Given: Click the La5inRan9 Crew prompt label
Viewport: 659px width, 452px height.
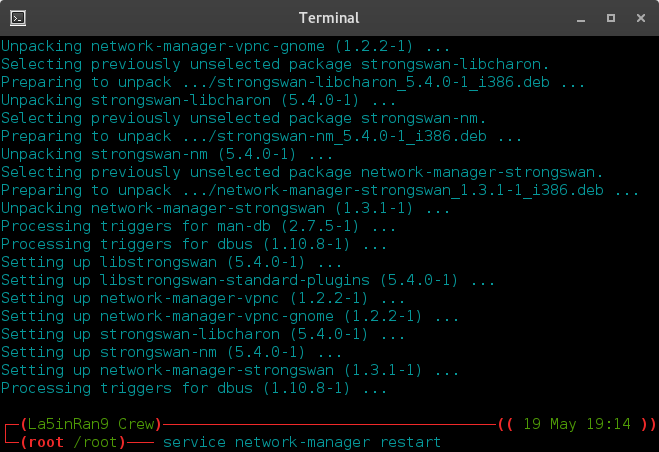Looking at the screenshot, I should tap(91, 424).
